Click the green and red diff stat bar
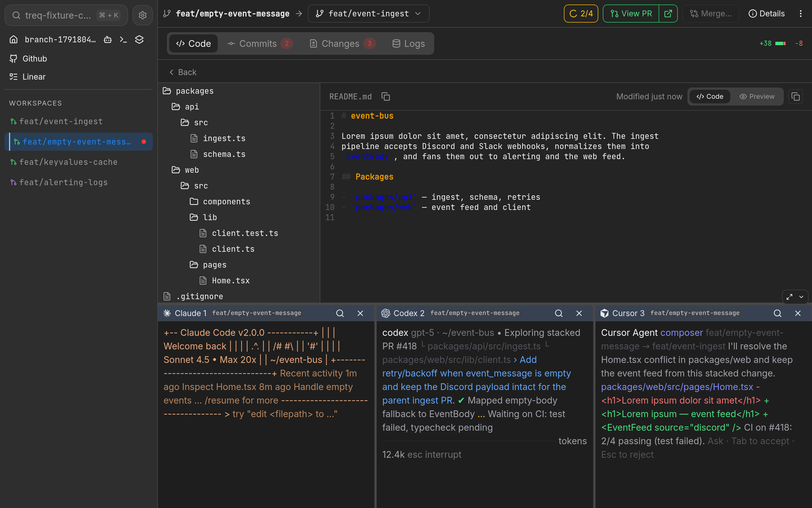This screenshot has height=508, width=812. [780, 44]
